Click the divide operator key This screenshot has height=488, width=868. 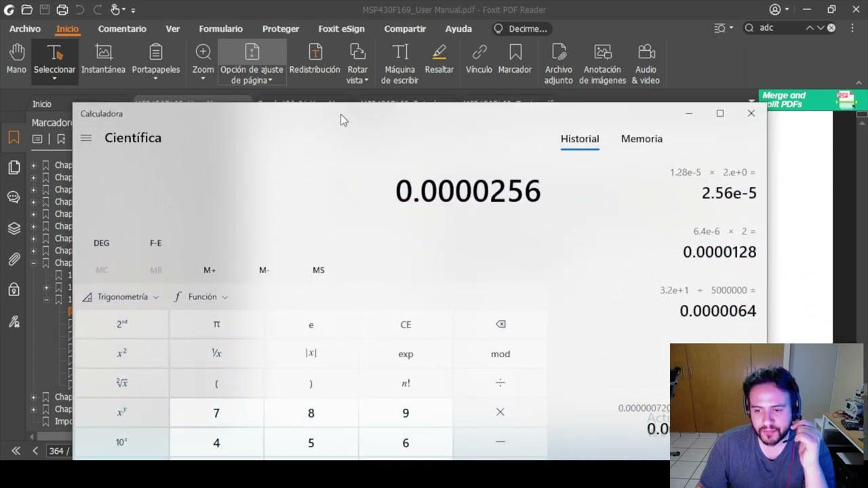500,383
